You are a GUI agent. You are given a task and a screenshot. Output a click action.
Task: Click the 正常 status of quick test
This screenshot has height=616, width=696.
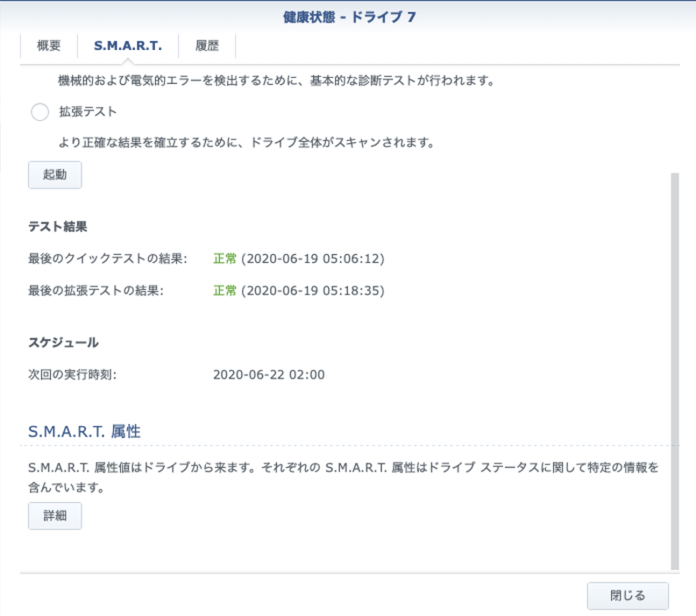coord(224,258)
